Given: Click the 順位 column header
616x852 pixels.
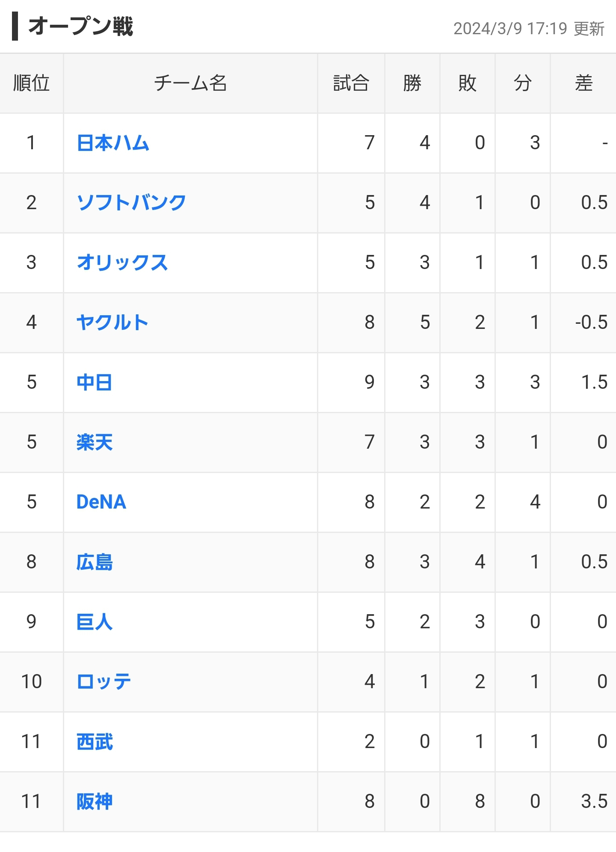Looking at the screenshot, I should (31, 83).
